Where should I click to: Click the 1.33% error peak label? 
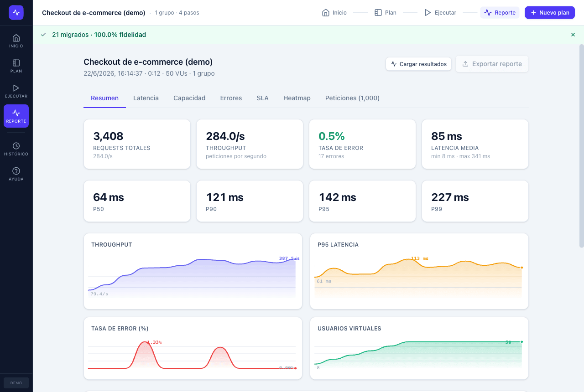tap(154, 342)
